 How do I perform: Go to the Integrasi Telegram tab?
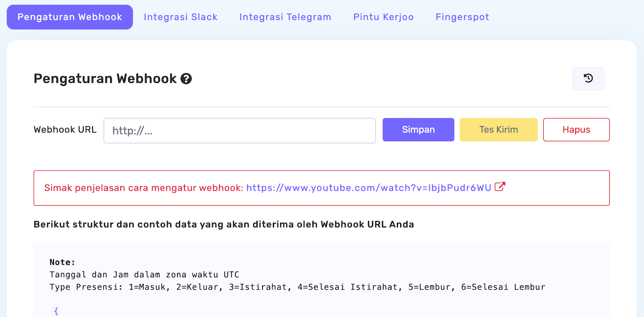[x=285, y=17]
